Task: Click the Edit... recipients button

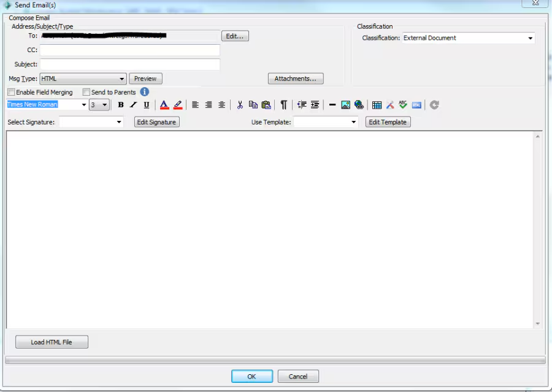Action: coord(235,36)
